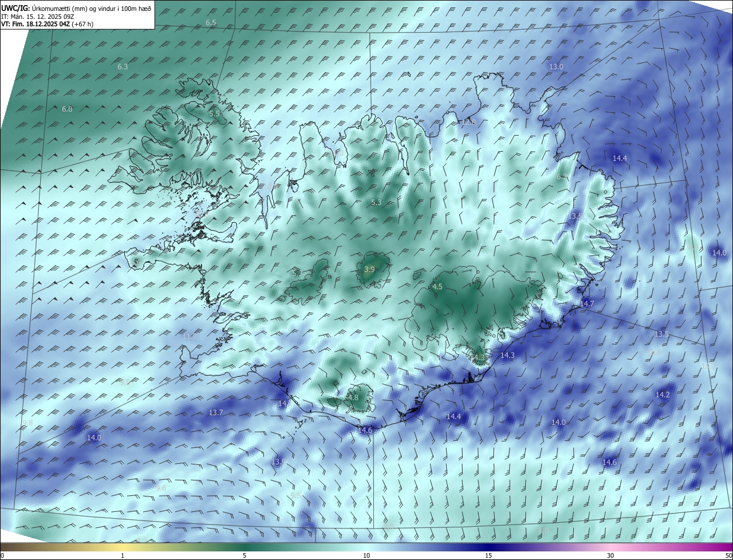Click the colorbar tick label 1
The width and height of the screenshot is (733, 560).
(x=123, y=555)
